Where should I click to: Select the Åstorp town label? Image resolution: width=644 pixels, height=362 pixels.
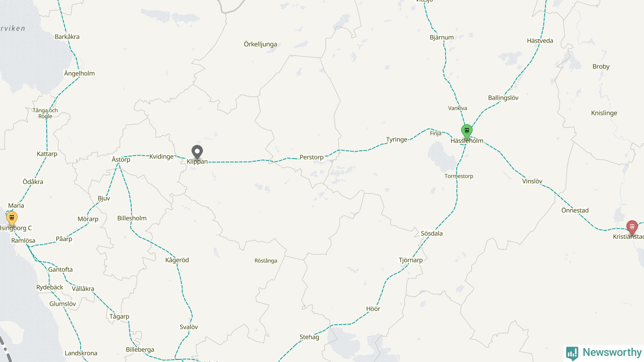pyautogui.click(x=121, y=159)
